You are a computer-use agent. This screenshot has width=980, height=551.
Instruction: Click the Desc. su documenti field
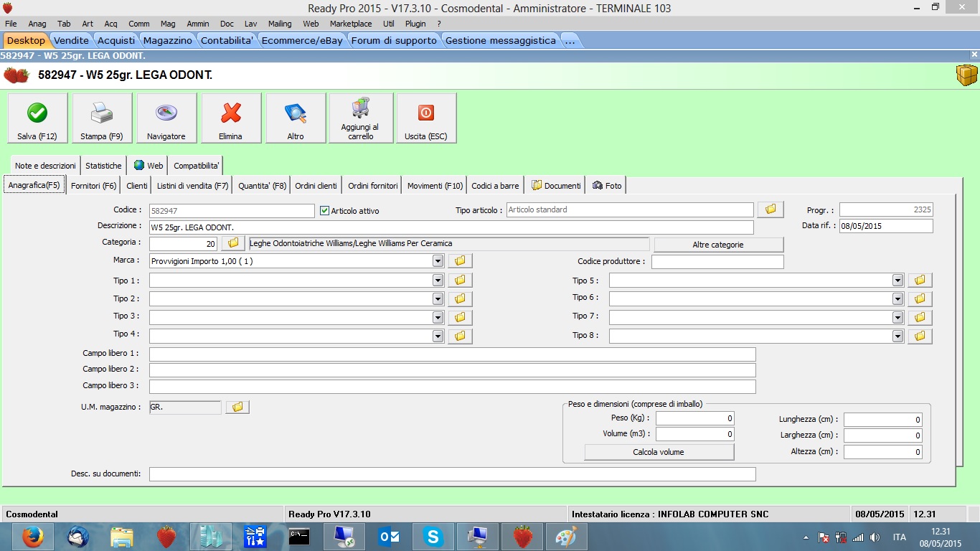452,474
